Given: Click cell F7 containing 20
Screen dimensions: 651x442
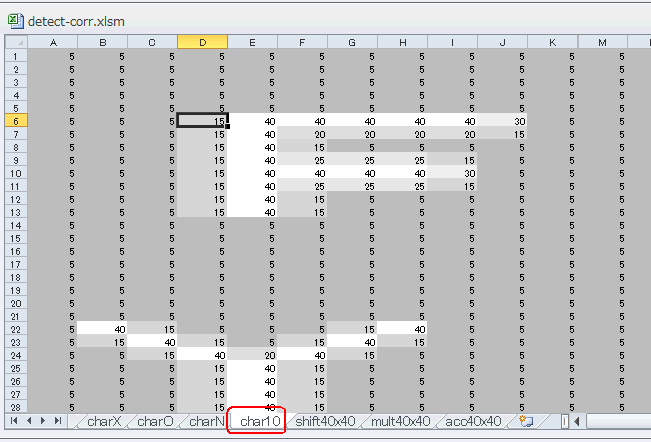Looking at the screenshot, I should [x=302, y=134].
